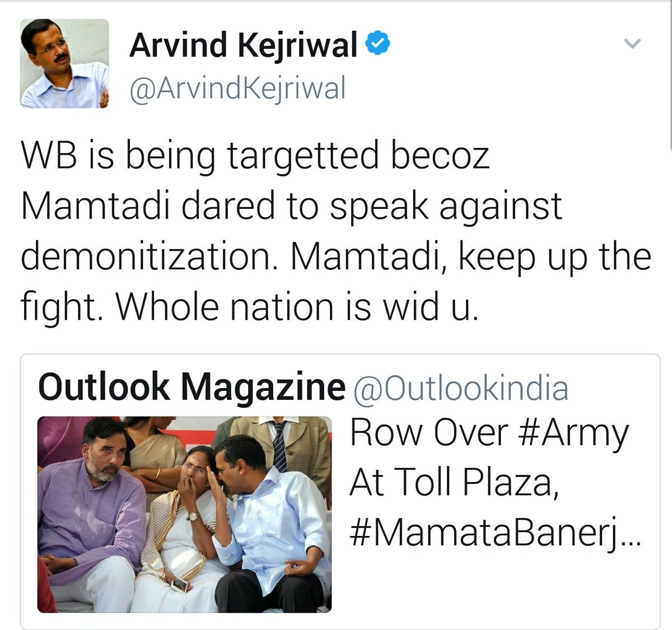Click 'Row Over' in quoted headline

[x=428, y=433]
